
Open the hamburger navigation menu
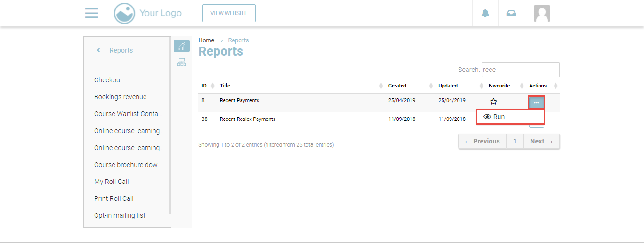[x=91, y=13]
